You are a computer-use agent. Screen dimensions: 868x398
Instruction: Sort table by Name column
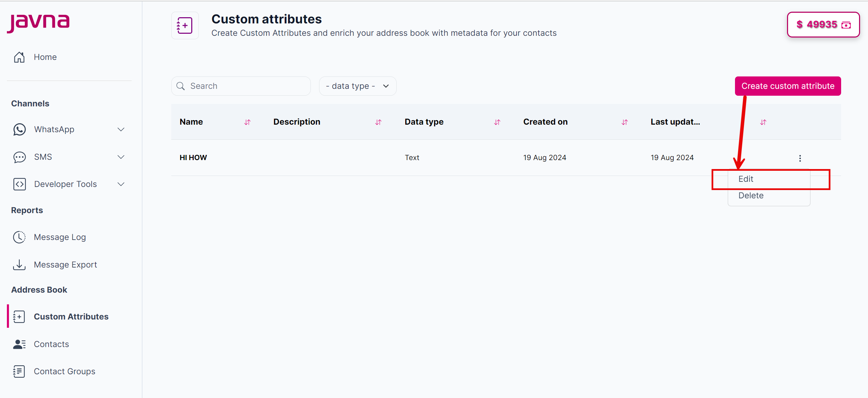point(247,122)
